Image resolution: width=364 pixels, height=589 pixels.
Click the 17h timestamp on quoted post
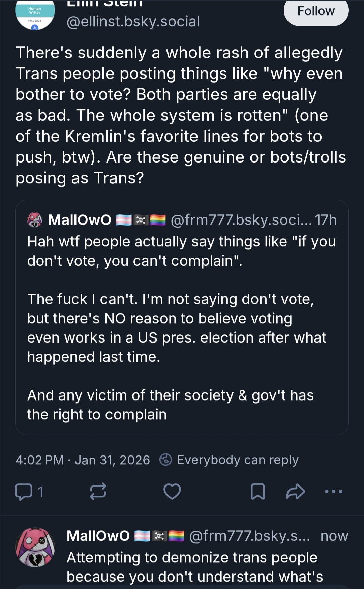[326, 220]
